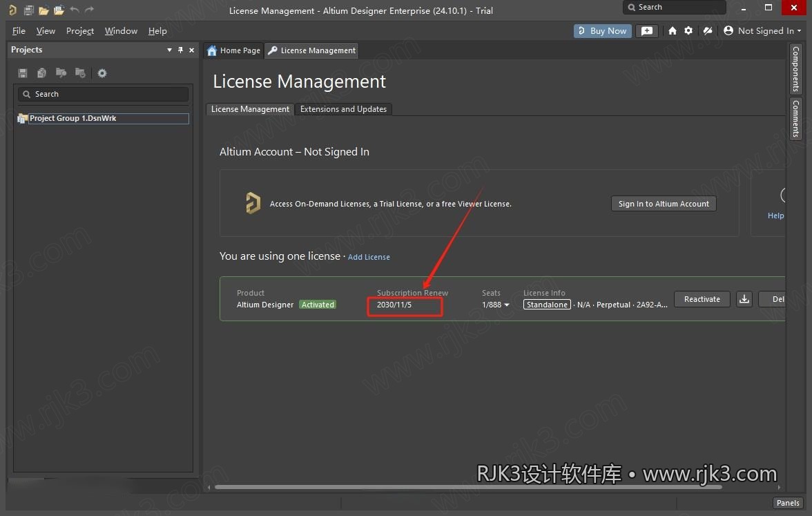The image size is (812, 516).
Task: Click the download license file icon
Action: click(744, 299)
